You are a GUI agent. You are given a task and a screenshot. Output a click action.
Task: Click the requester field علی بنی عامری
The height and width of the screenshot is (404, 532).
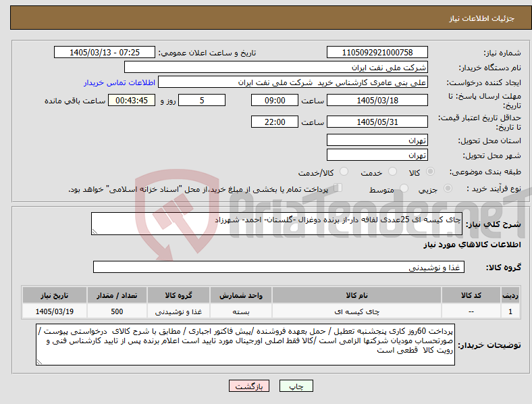point(293,82)
